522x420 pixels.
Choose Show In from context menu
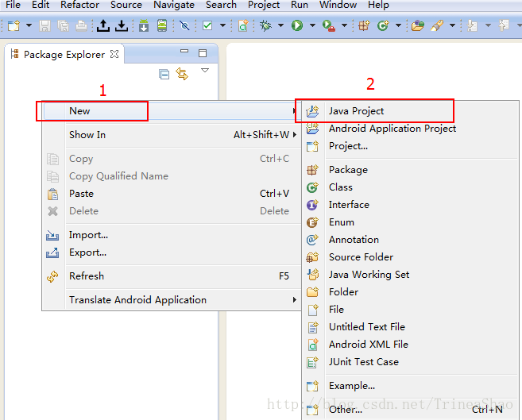(x=171, y=135)
